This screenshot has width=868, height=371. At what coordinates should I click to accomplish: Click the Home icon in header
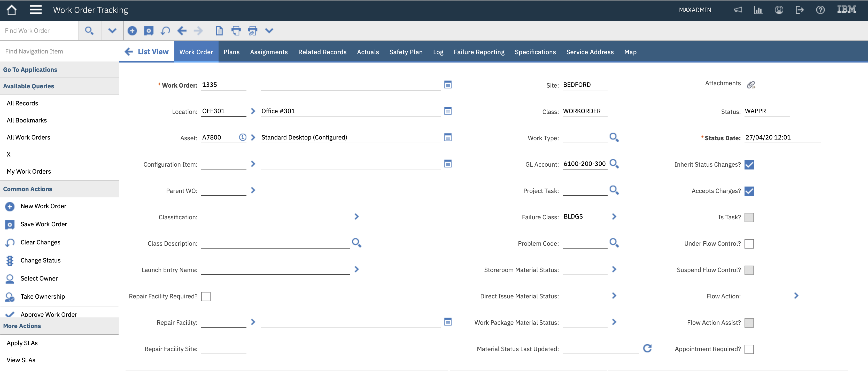11,10
